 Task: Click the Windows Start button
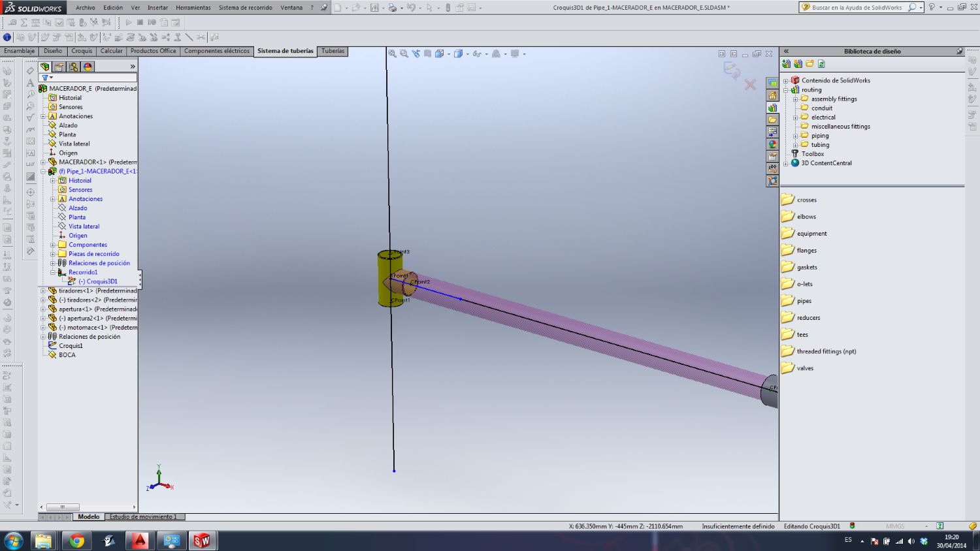click(x=14, y=541)
